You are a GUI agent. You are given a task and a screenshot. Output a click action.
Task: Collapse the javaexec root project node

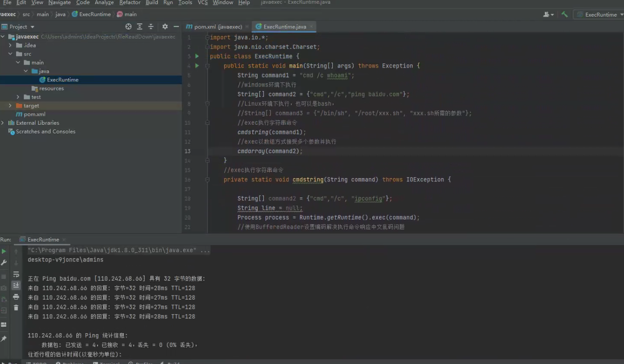[x=3, y=37]
